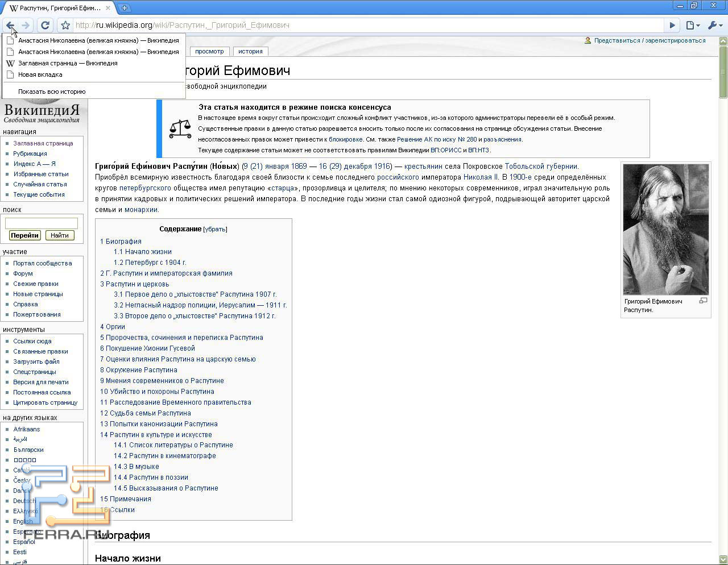Viewport: 728px width, 565px height.
Task: Open the 16 декабря 1916 date link
Action: tap(355, 167)
